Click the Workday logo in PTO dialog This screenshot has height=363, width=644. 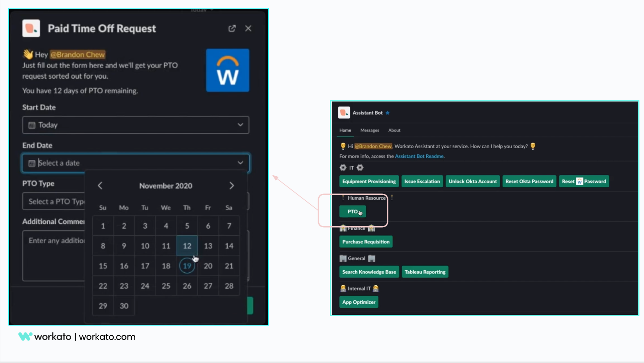[x=228, y=70]
